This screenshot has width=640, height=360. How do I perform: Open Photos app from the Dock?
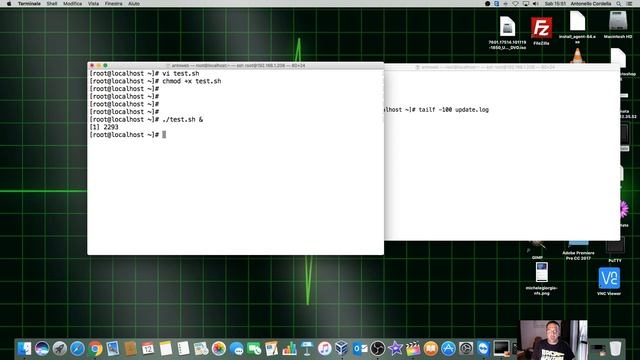(219, 349)
